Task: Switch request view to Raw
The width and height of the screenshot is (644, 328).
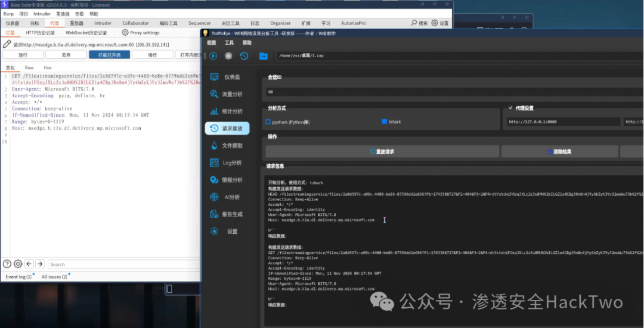Action: (29, 68)
